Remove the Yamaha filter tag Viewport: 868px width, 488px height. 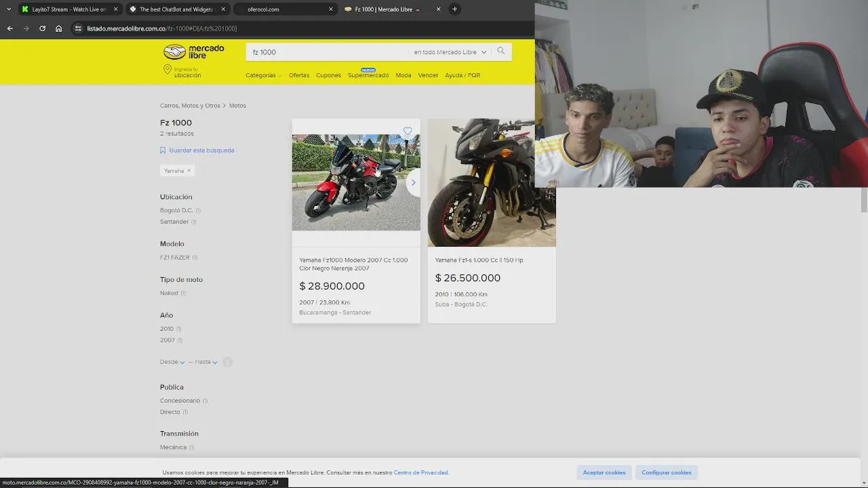(189, 171)
